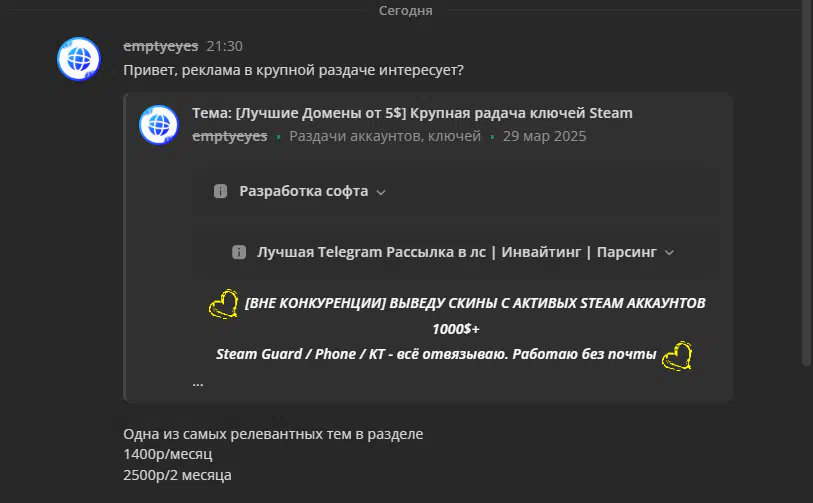Click Лучшая Telegram Рассылка в лс spoiler title
Screen dimensions: 813x503
(x=457, y=252)
